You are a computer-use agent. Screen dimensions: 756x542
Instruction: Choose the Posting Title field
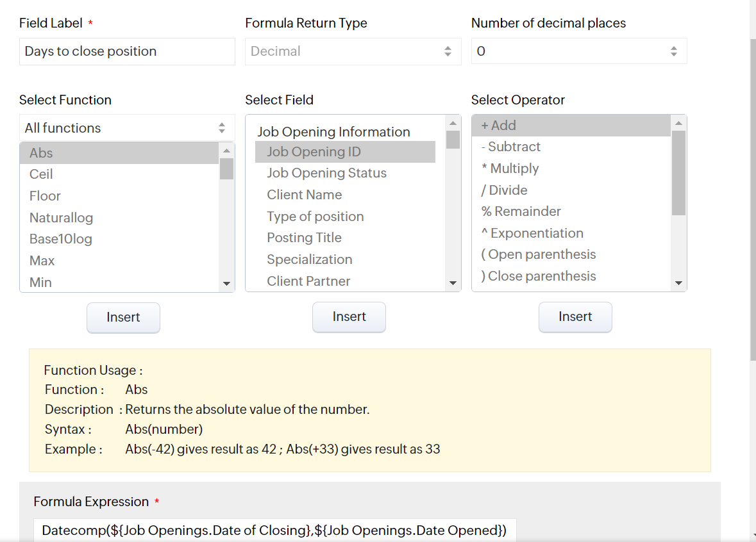(304, 238)
